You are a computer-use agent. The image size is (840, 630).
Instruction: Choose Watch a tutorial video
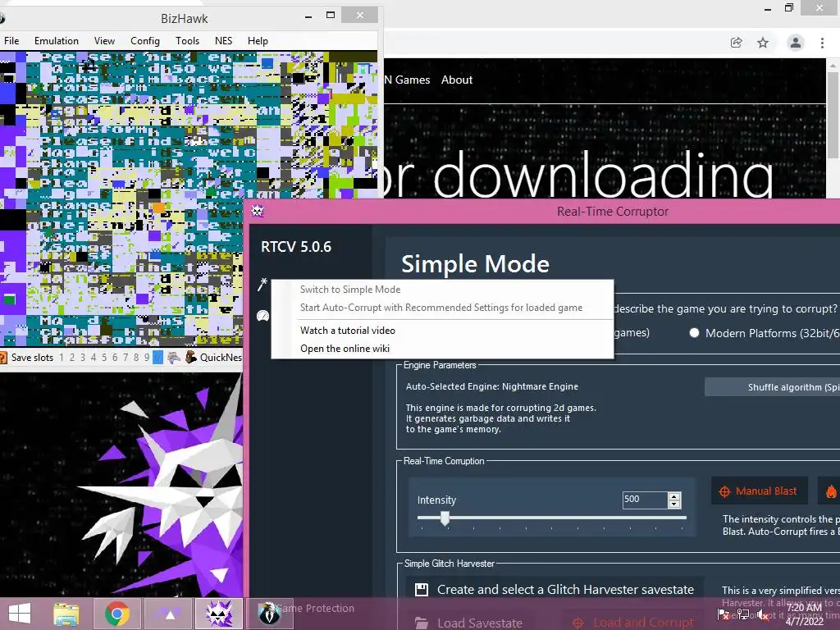pyautogui.click(x=442, y=331)
